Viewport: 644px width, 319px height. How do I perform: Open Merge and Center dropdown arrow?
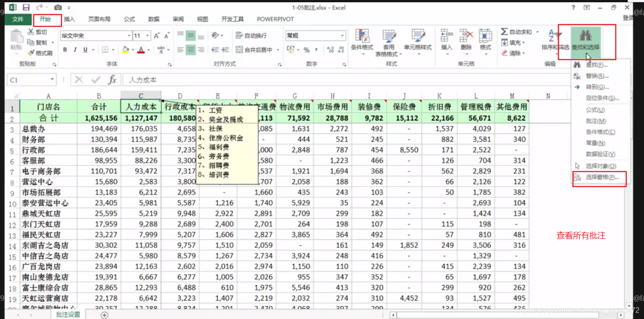coord(278,50)
